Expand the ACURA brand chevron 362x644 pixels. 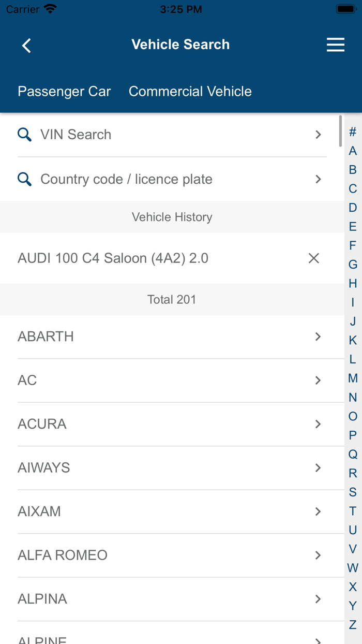point(318,424)
